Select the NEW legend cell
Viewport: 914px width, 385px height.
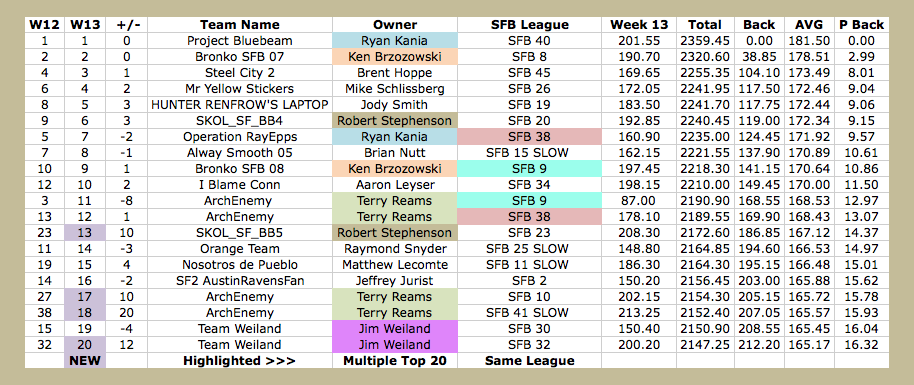click(85, 360)
